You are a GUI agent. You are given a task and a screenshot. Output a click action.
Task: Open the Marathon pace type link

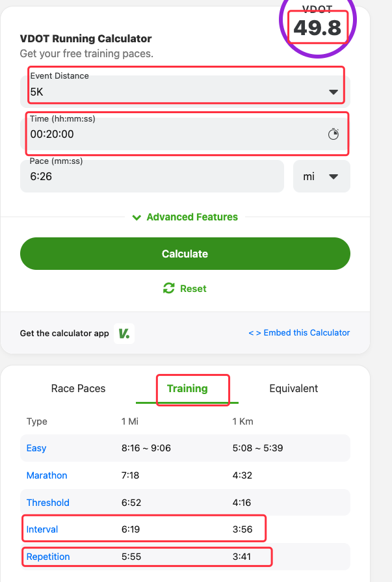tap(47, 475)
